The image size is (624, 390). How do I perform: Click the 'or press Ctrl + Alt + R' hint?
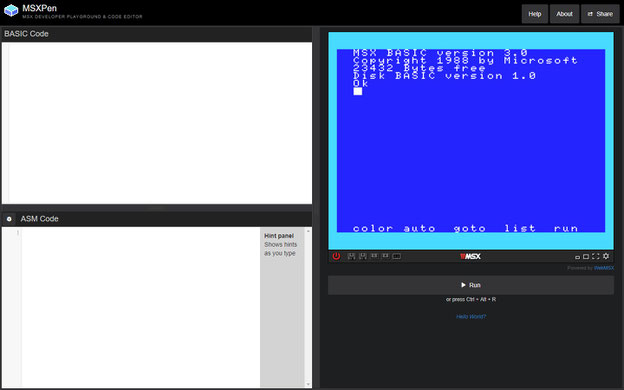471,299
